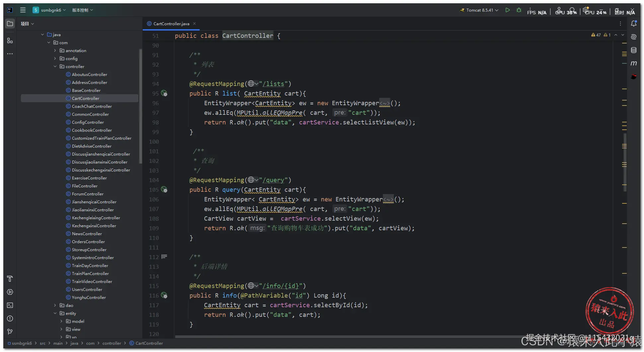The height and width of the screenshot is (352, 644).
Task: Open the Git version control tool window
Action: [x=10, y=332]
